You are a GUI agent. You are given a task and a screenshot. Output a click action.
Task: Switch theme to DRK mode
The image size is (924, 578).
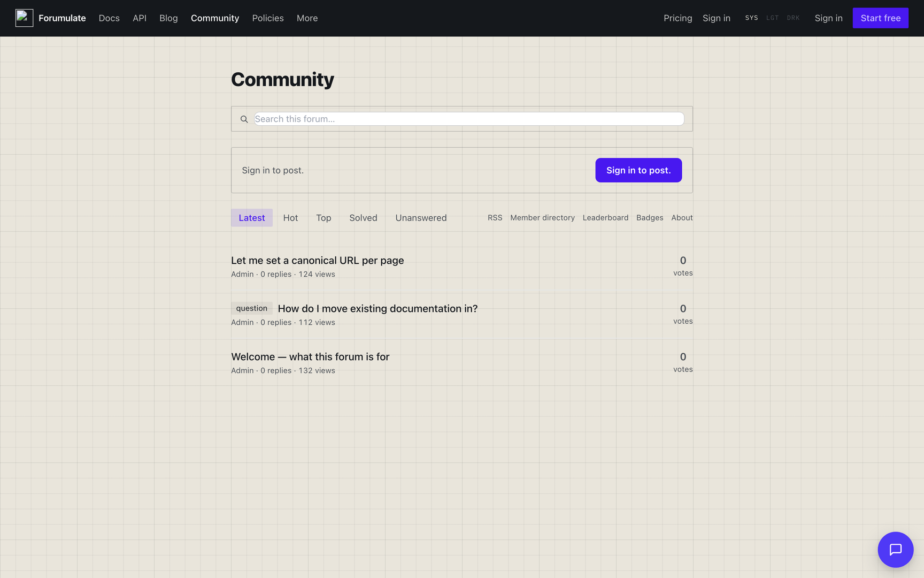[x=793, y=18]
